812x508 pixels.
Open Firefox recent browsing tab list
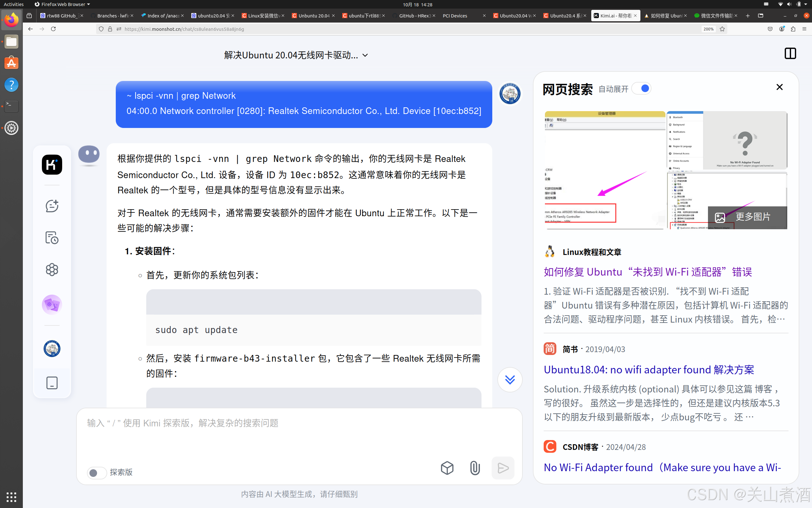[29, 16]
